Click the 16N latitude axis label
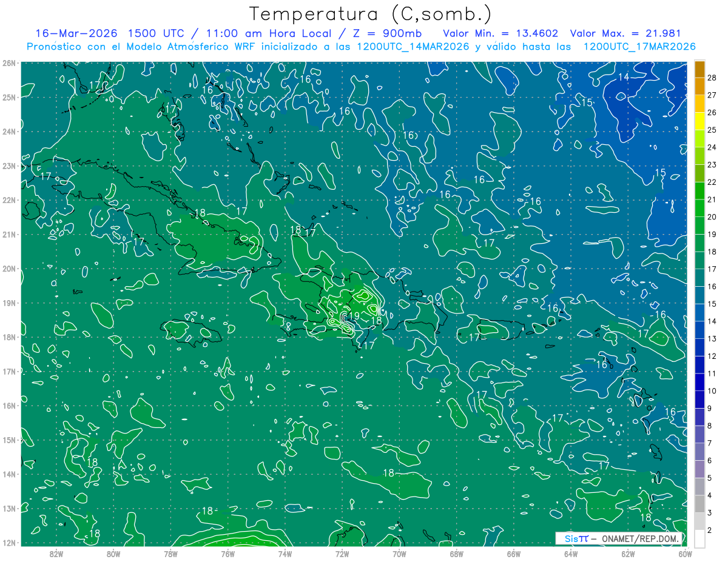The width and height of the screenshot is (728, 562). pos(9,406)
